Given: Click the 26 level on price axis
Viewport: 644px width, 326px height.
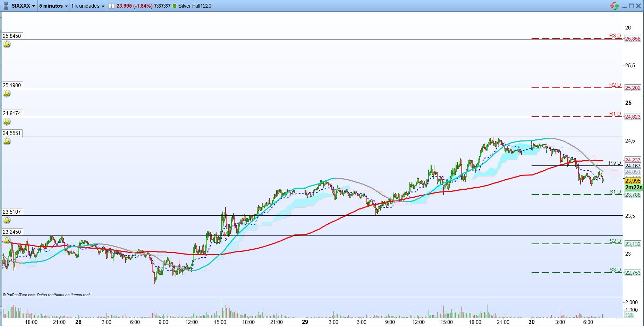Looking at the screenshot, I should (628, 28).
